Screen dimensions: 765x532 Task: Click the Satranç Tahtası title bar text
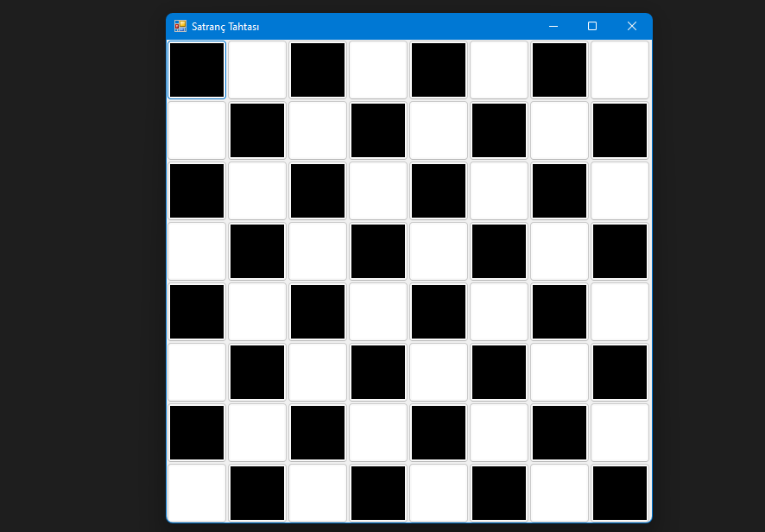(225, 27)
